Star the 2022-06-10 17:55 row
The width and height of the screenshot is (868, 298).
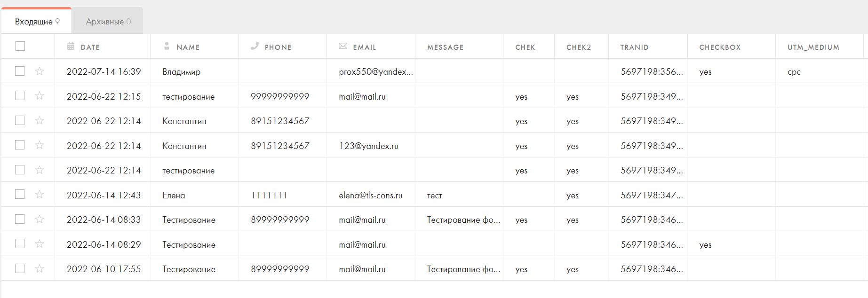pyautogui.click(x=40, y=268)
